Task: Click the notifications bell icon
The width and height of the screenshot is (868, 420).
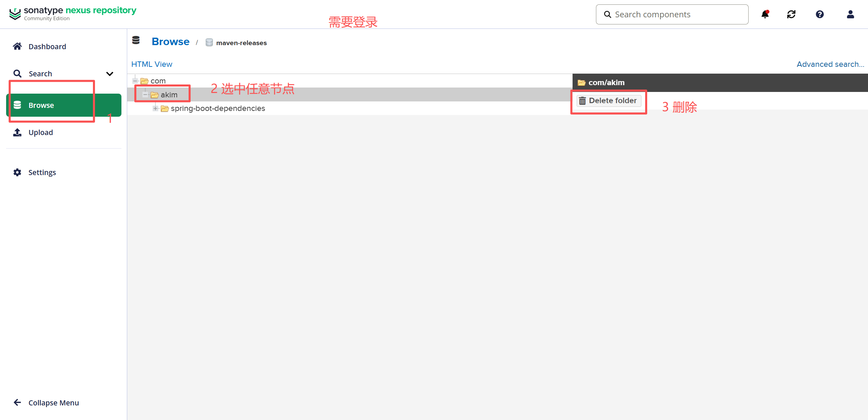Action: tap(765, 14)
